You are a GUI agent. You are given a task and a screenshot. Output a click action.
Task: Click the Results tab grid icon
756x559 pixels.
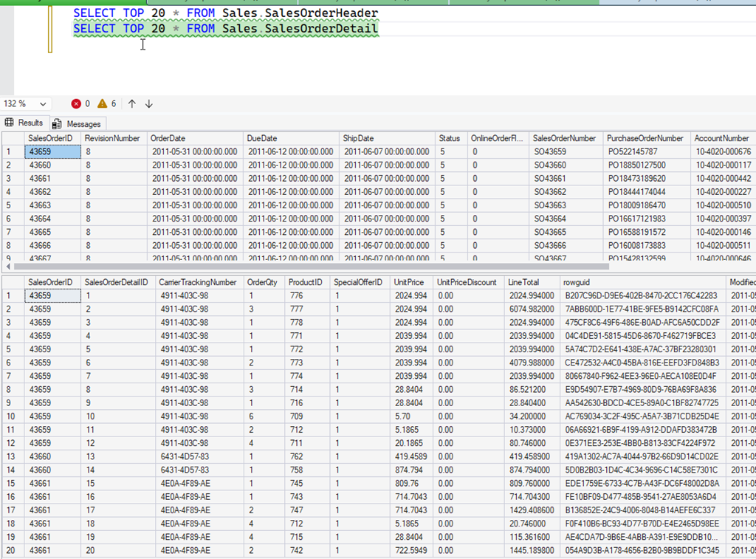10,123
